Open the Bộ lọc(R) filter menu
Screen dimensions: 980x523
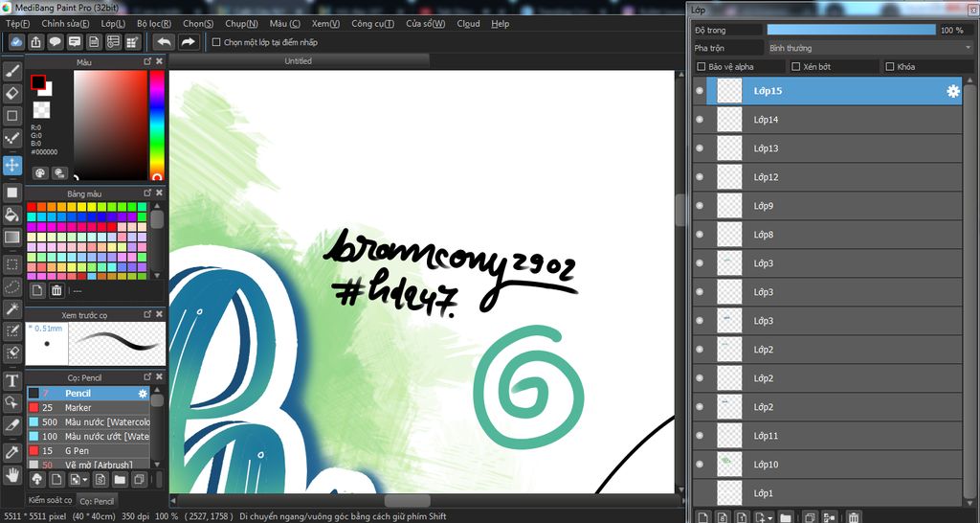pyautogui.click(x=154, y=24)
